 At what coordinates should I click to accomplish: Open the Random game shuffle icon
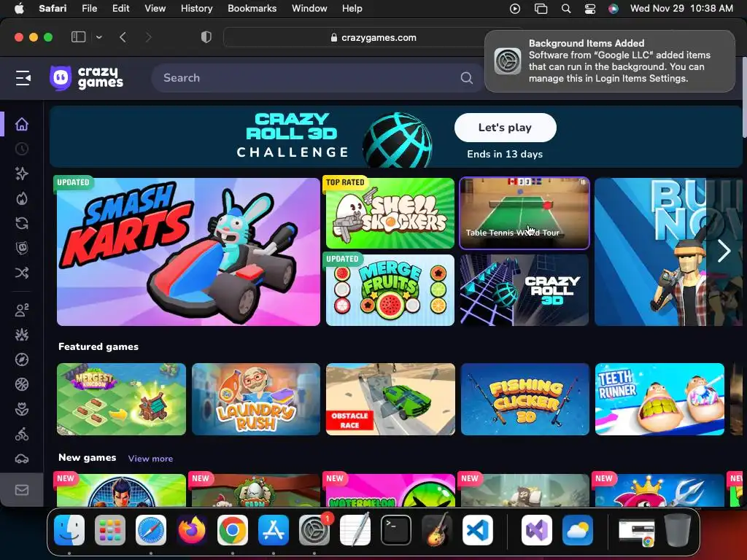coord(22,273)
